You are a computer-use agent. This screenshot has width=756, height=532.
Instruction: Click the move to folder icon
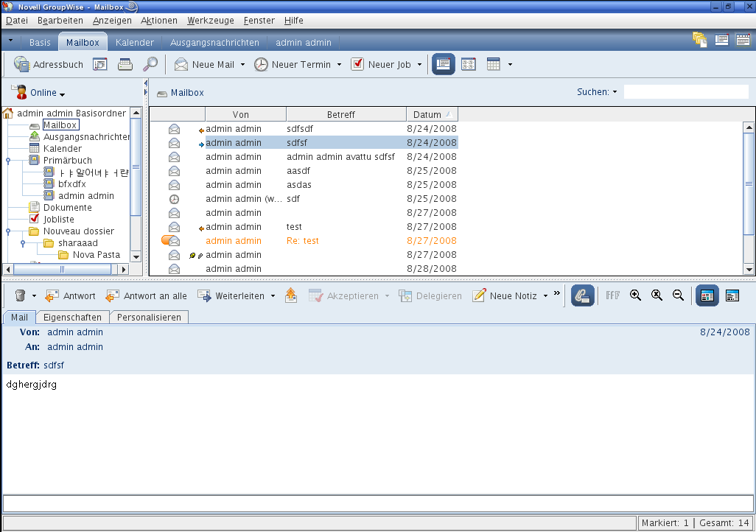(291, 295)
